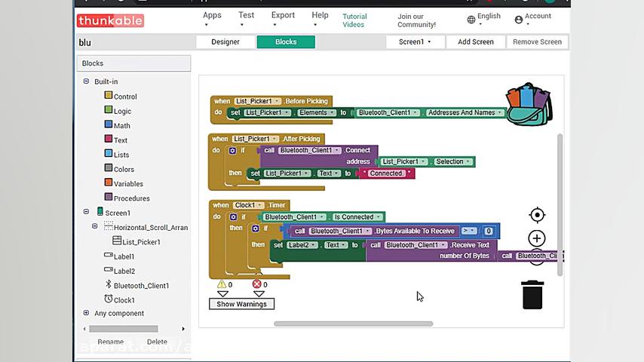Open the Tutorial Videos link
Image resolution: width=644 pixels, height=362 pixels.
354,20
